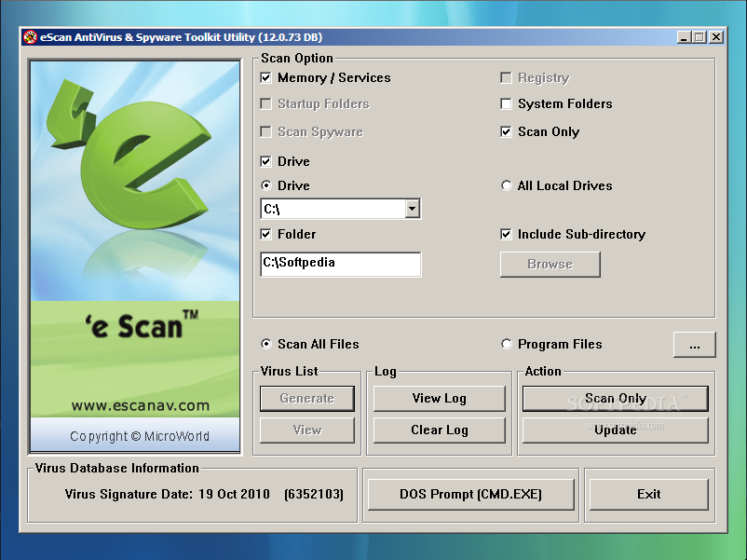The width and height of the screenshot is (747, 560).
Task: Enable the System Folders checkbox
Action: pos(506,104)
